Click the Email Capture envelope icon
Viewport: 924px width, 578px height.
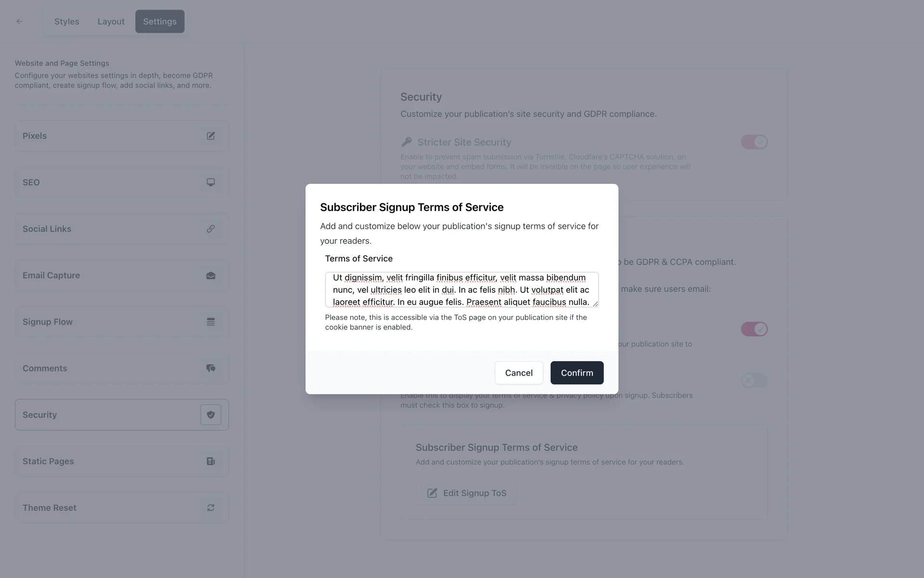point(211,276)
